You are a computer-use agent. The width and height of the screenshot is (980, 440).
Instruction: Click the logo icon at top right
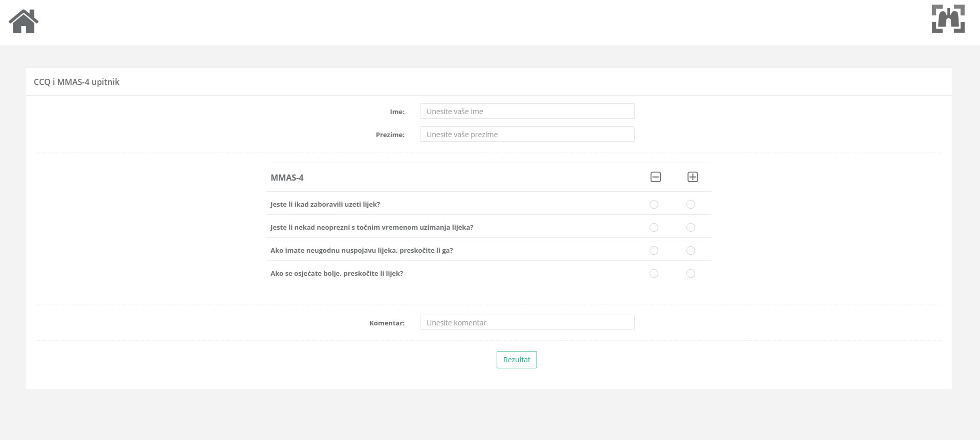click(x=948, y=19)
